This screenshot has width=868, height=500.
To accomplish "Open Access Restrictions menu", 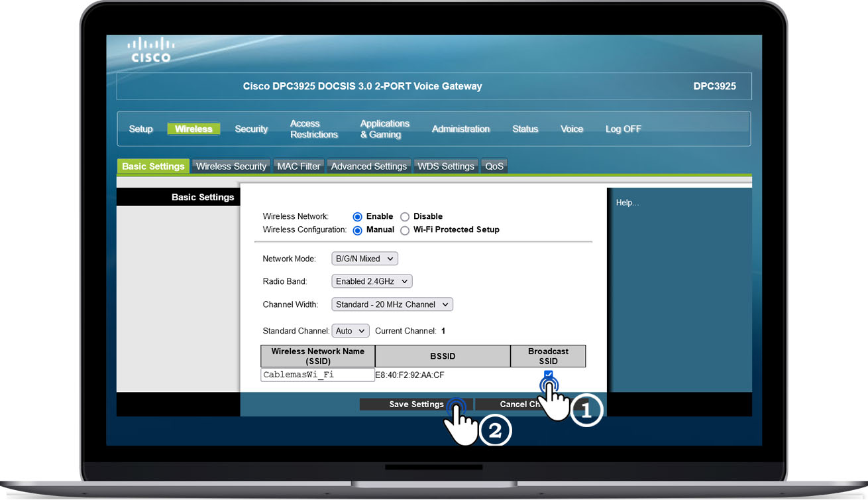I will [x=314, y=129].
